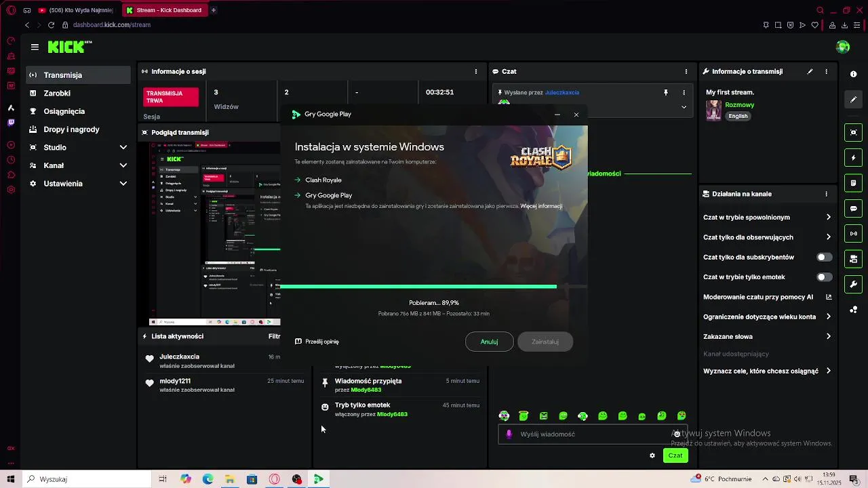The height and width of the screenshot is (488, 868).
Task: Open Gry Google Play taskbar icon
Action: pos(319,479)
